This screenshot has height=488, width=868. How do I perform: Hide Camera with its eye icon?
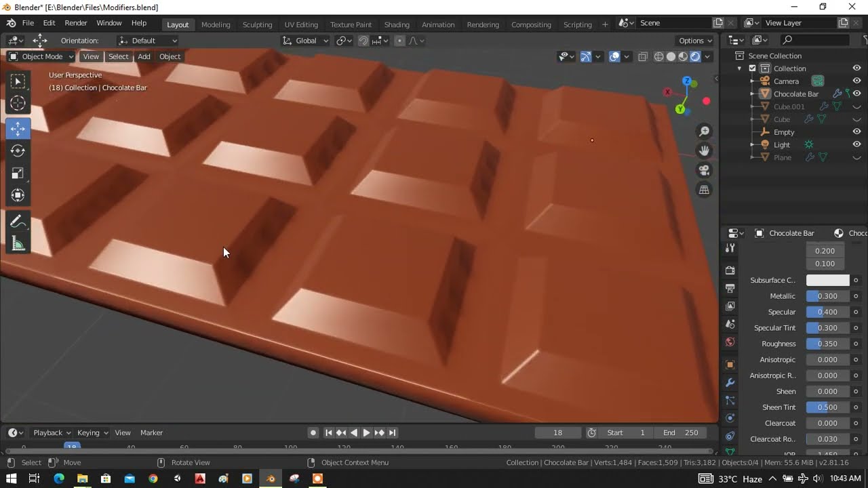point(856,81)
